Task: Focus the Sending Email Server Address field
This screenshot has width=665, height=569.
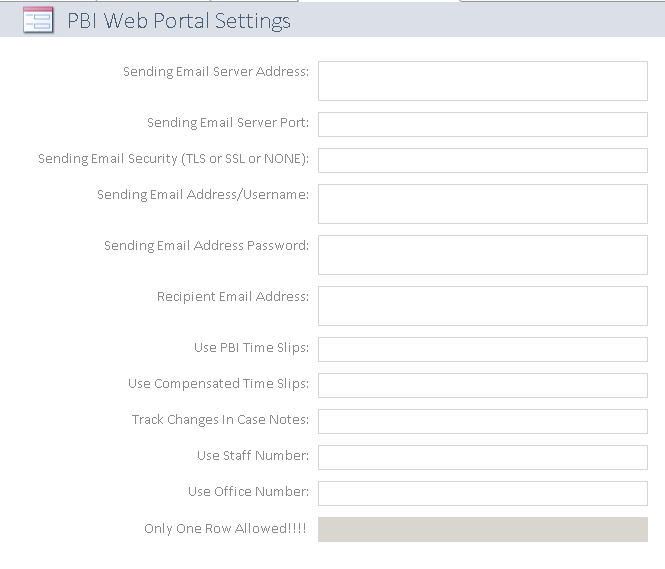Action: (x=482, y=81)
